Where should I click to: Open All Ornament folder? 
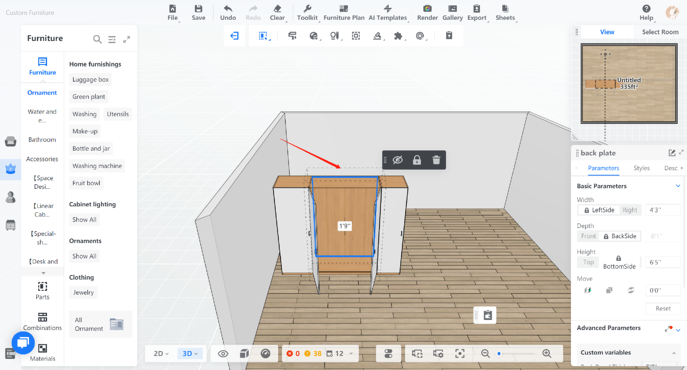[x=100, y=324]
